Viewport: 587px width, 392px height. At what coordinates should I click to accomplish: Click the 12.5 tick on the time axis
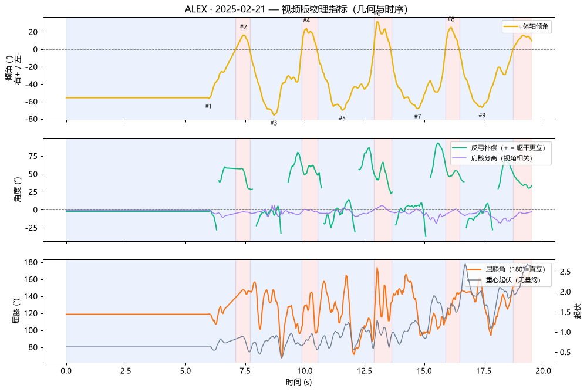tap(365, 371)
